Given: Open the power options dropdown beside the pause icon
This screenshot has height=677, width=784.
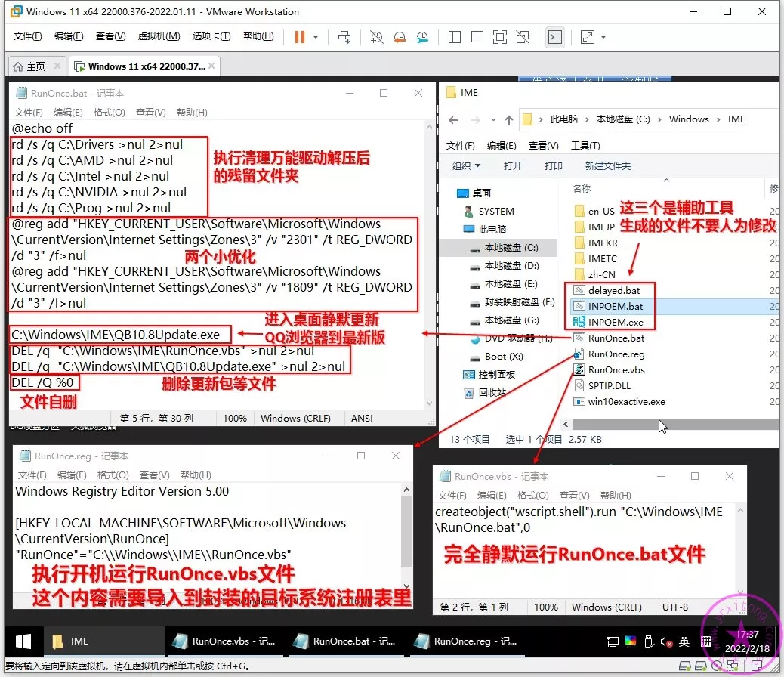Looking at the screenshot, I should pyautogui.click(x=316, y=36).
